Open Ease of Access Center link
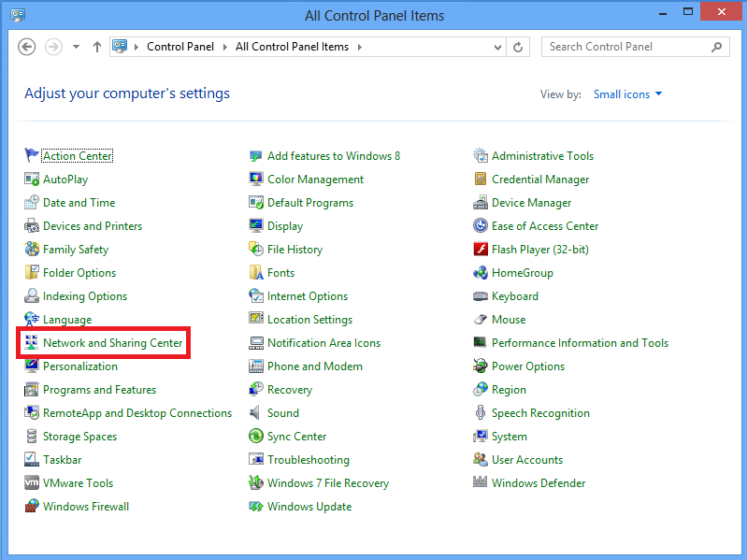 [545, 225]
